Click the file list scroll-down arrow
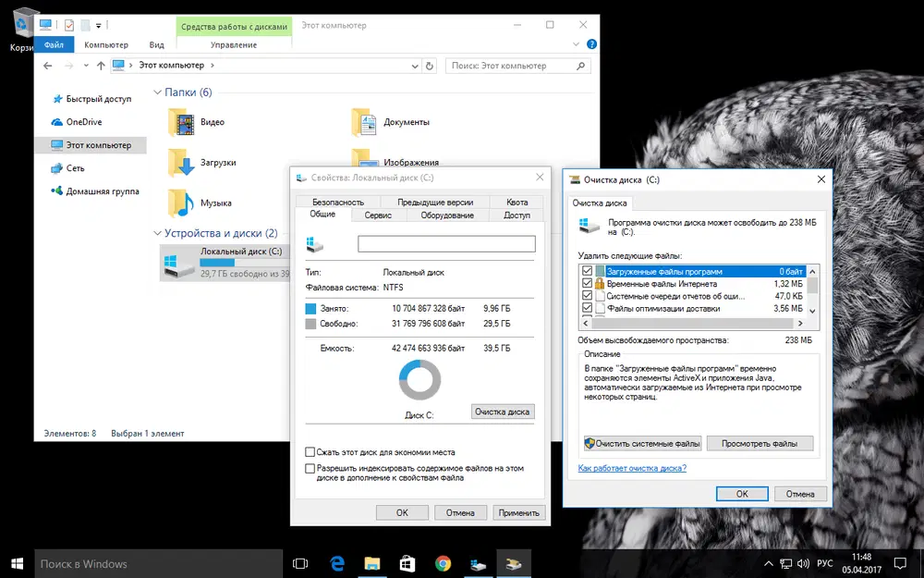Screen dimensions: 924x578 812,311
